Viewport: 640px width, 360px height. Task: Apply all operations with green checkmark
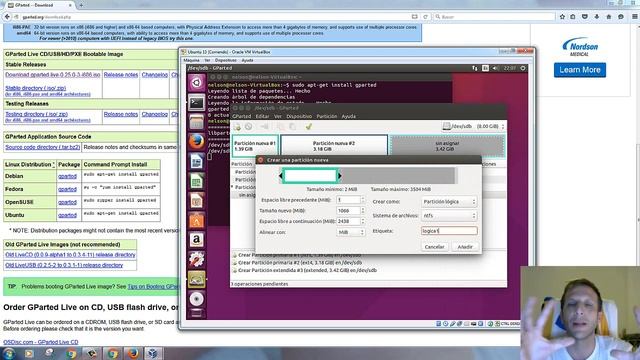[x=309, y=127]
